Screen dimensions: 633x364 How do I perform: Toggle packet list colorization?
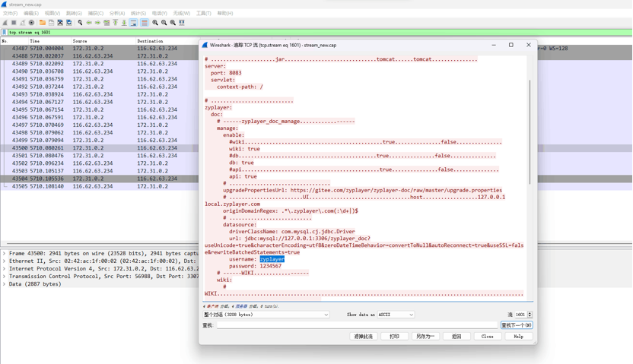coord(144,23)
